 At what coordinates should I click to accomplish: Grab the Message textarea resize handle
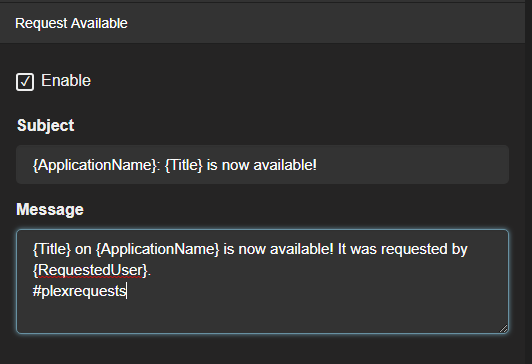tap(504, 328)
